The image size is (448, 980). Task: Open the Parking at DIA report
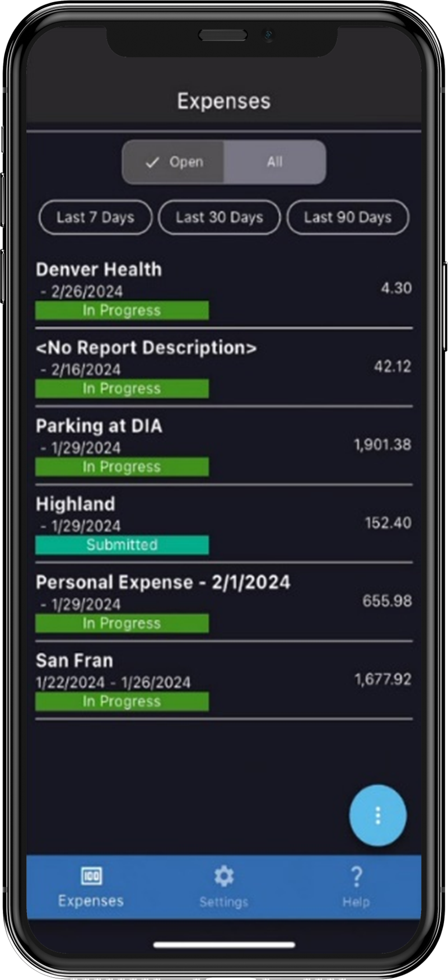[99, 426]
